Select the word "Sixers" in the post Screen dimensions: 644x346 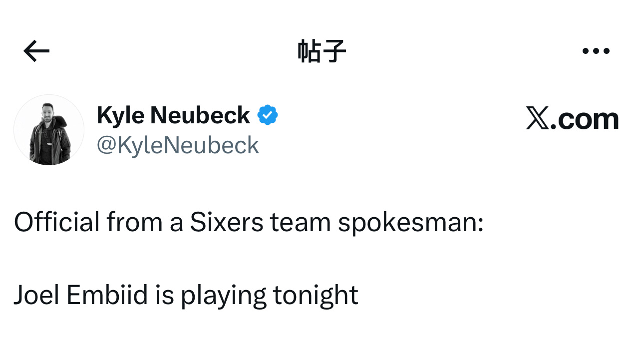tap(226, 222)
